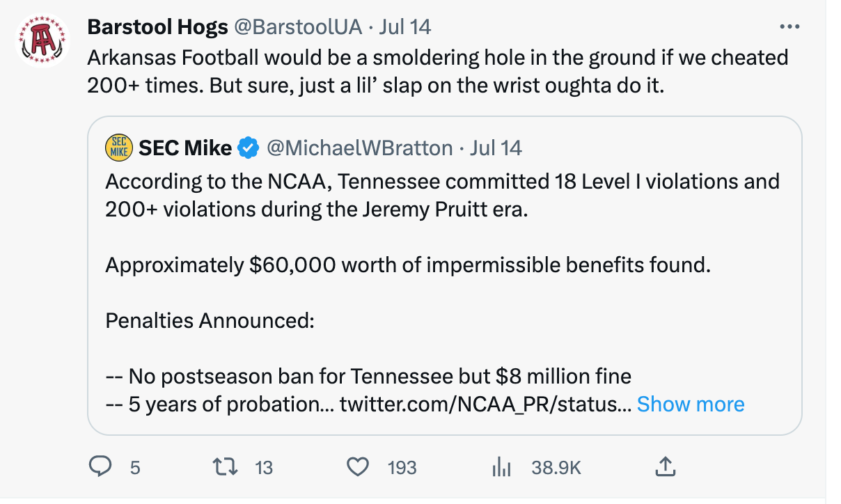This screenshot has width=841, height=504.
Task: Expand the tweet with Show more
Action: click(x=690, y=404)
